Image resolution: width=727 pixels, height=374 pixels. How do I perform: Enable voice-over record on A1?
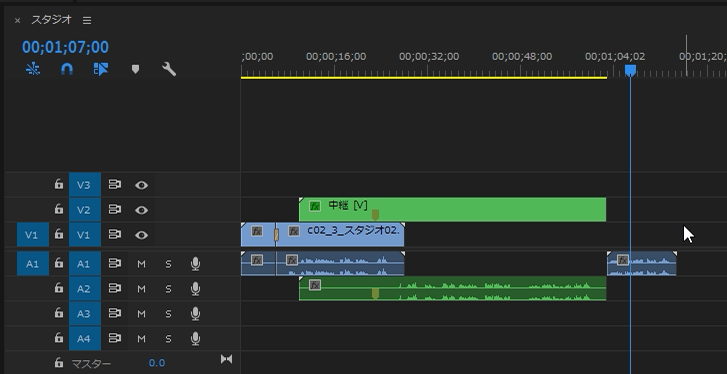tap(196, 264)
